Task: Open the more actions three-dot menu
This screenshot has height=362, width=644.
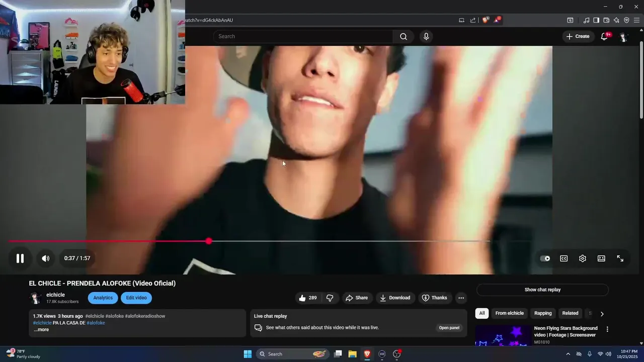Action: pyautogui.click(x=461, y=298)
